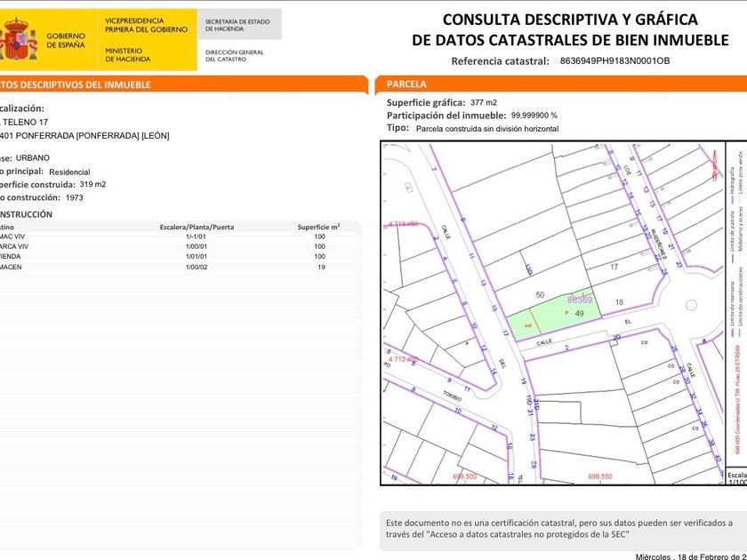Click the date text 'Miércoles, 18 de Febrero'
The image size is (747, 560).
tap(691, 556)
